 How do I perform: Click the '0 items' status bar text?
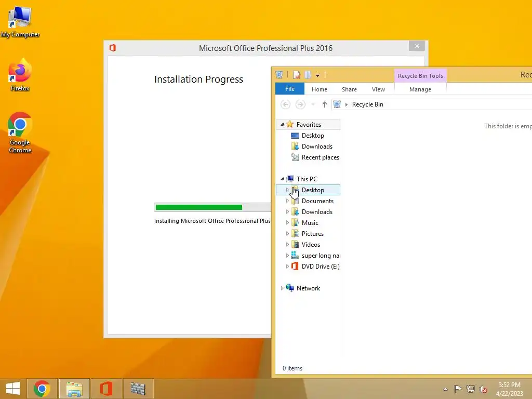292,368
